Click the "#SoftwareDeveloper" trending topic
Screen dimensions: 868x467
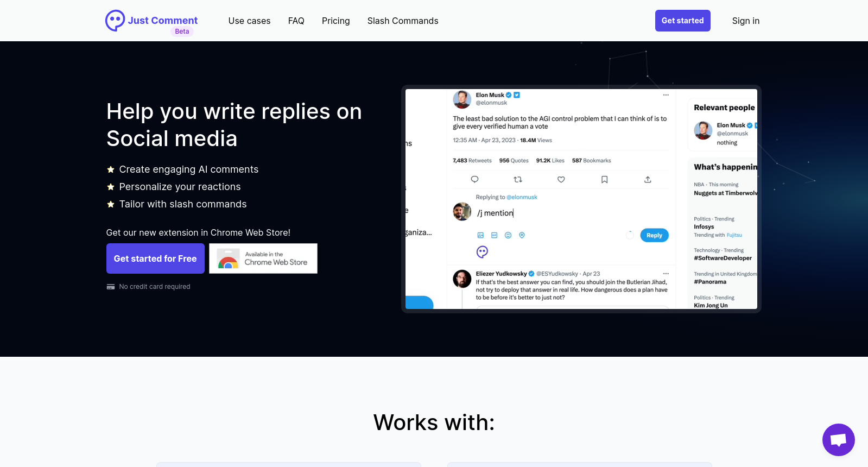(723, 258)
